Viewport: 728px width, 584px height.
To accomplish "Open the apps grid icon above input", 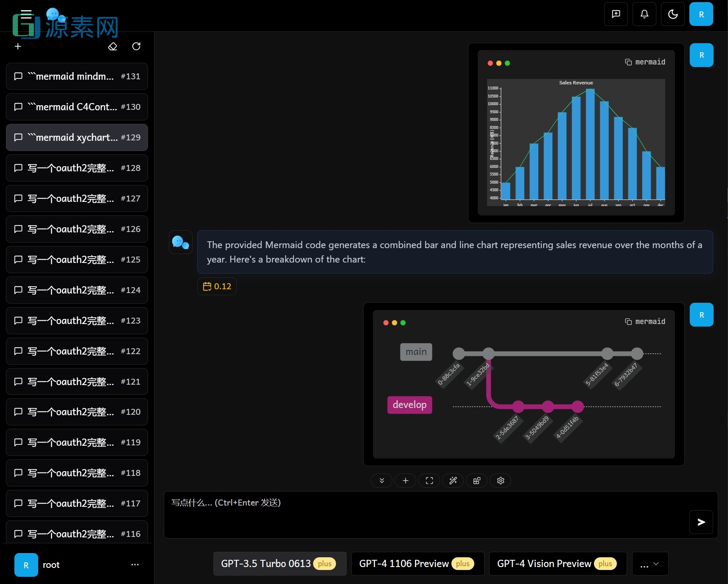I will point(477,481).
